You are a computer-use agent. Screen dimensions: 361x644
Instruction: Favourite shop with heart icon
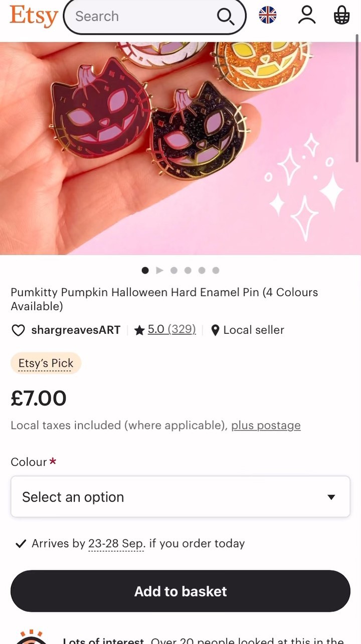click(18, 330)
